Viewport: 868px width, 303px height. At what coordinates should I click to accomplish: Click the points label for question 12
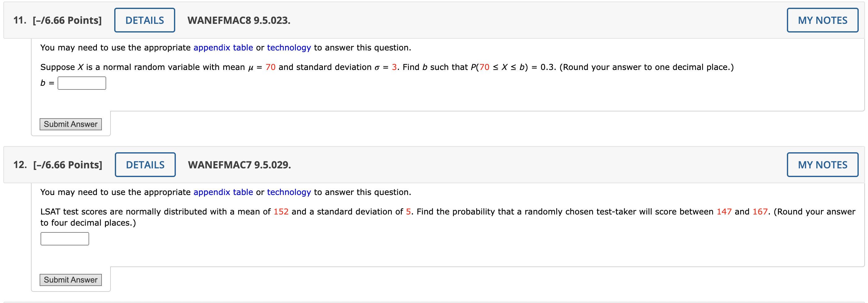point(67,164)
